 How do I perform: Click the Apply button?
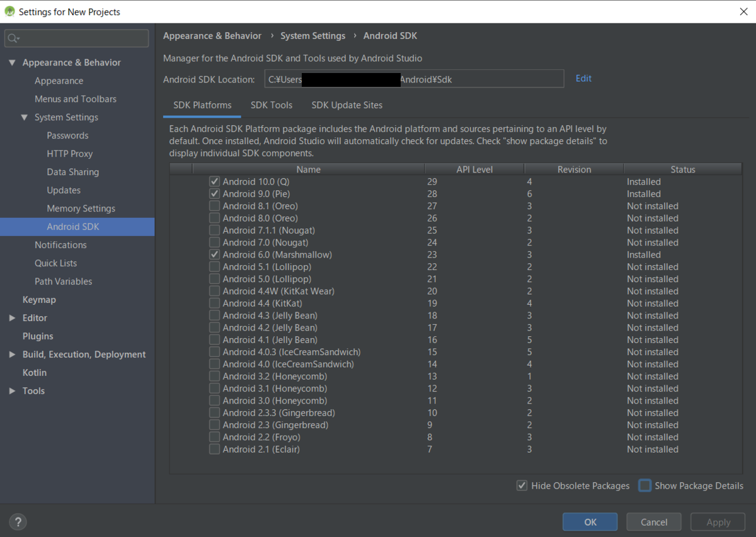pyautogui.click(x=718, y=522)
